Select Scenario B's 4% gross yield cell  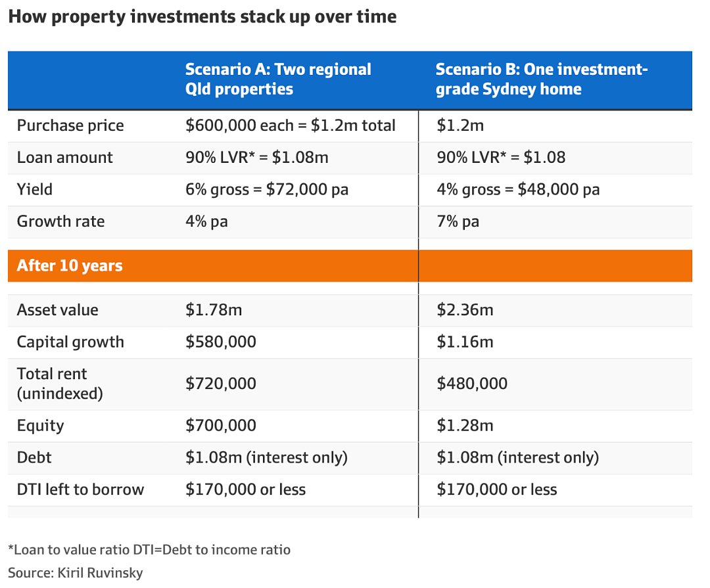[518, 189]
